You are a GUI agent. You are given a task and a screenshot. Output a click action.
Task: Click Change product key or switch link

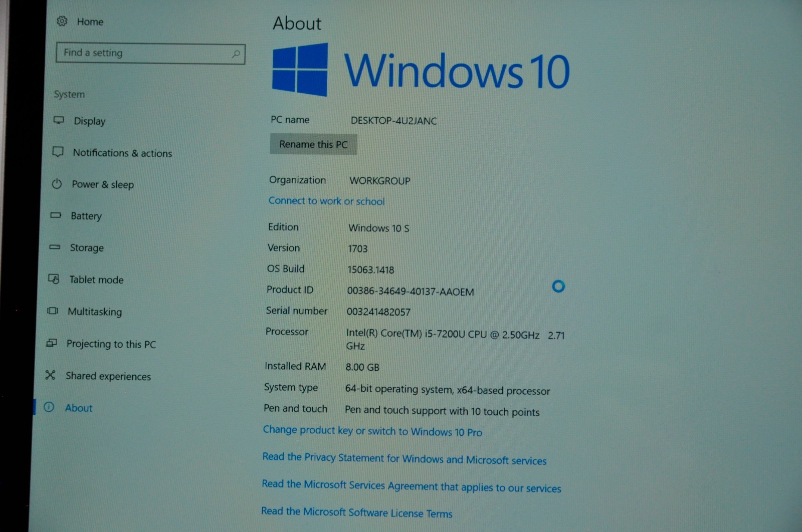[372, 431]
